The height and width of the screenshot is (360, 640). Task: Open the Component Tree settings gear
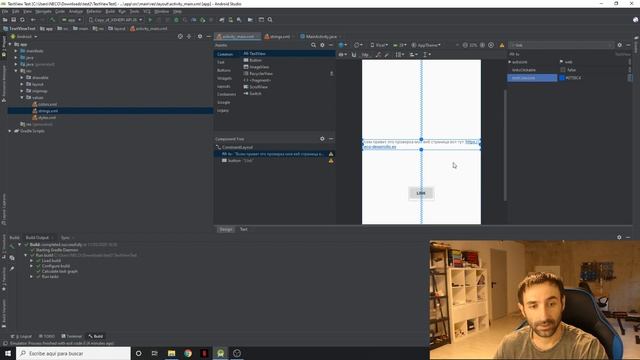(x=322, y=139)
